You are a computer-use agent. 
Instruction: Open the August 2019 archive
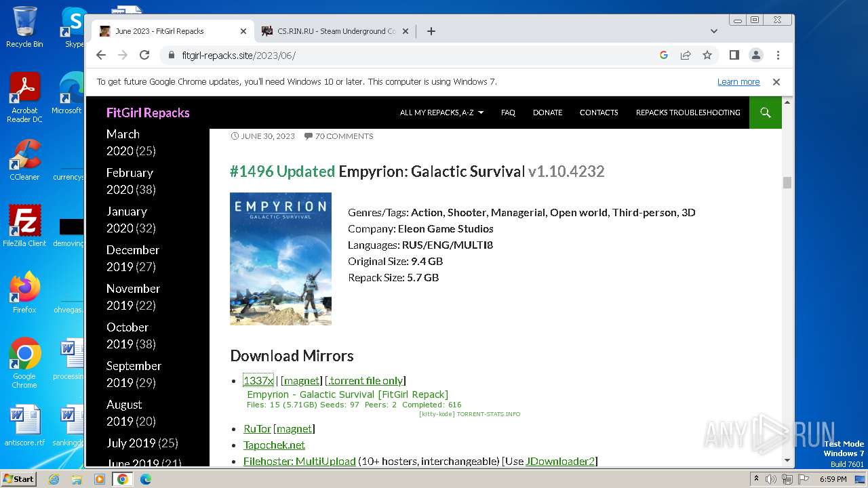[124, 413]
